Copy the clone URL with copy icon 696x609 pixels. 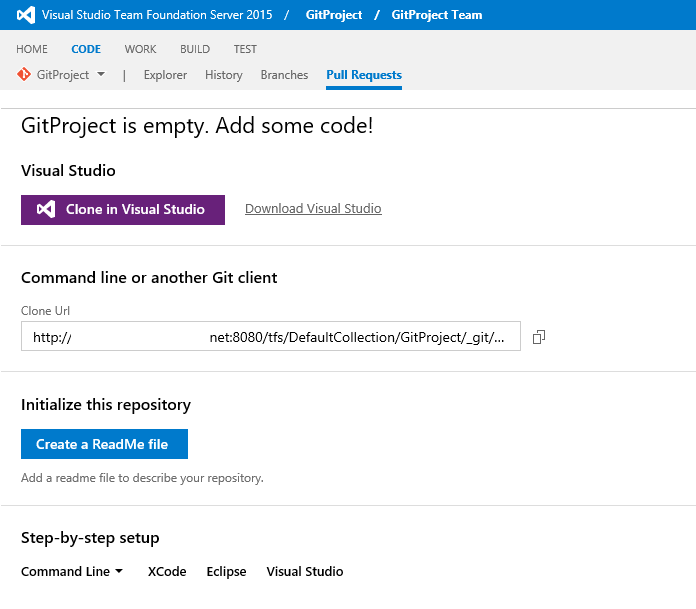coord(538,337)
